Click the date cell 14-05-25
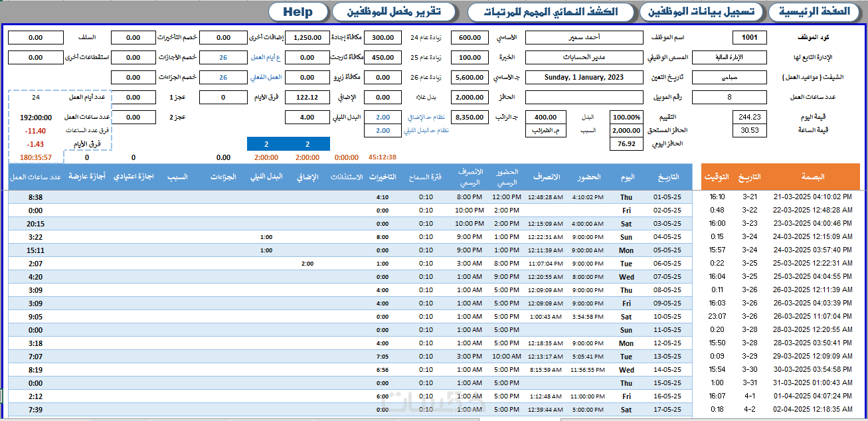This screenshot has height=421, width=868. click(x=667, y=370)
